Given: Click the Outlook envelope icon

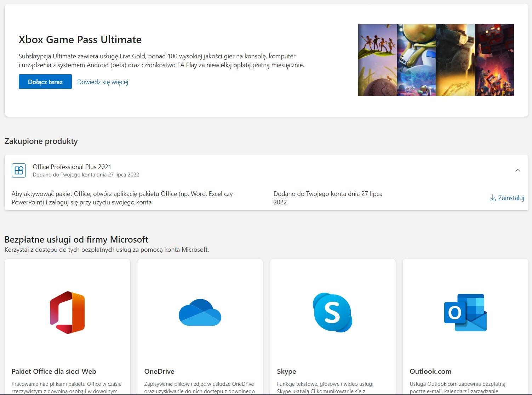Looking at the screenshot, I should coord(465,313).
